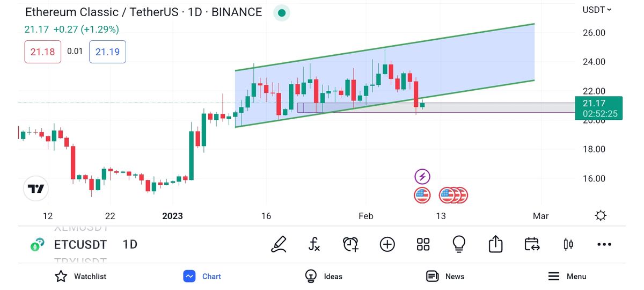
Task: Tap the red sell price 21.18
Action: [42, 52]
